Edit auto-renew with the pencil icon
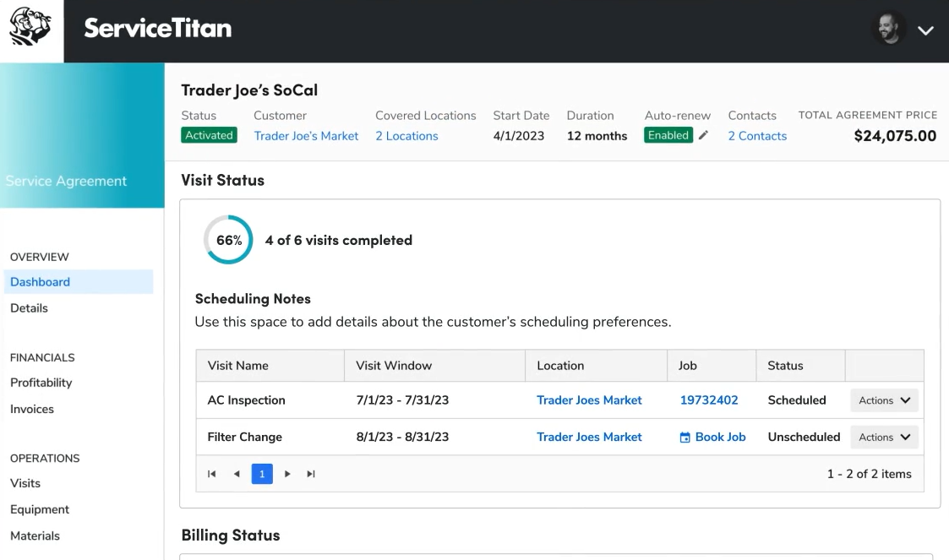949x560 pixels. tap(703, 135)
